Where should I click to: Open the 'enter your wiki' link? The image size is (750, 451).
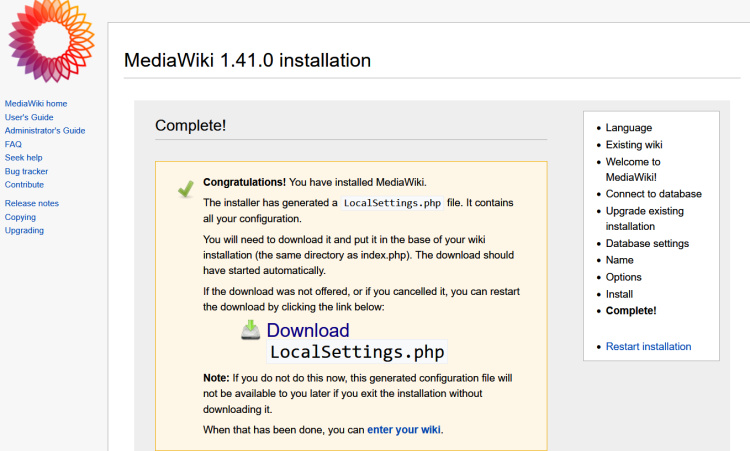click(x=404, y=430)
